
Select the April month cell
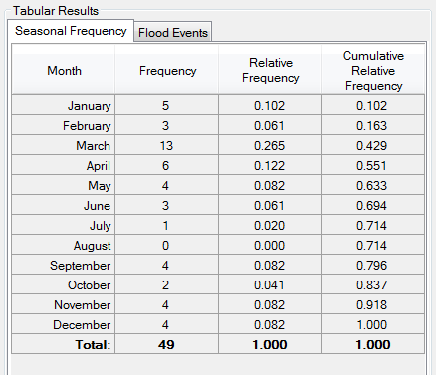coord(63,165)
